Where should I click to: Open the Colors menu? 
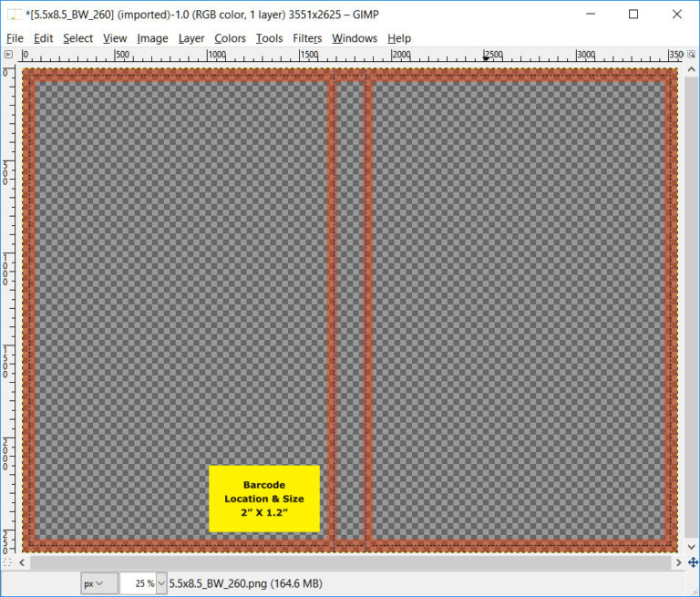pyautogui.click(x=230, y=38)
